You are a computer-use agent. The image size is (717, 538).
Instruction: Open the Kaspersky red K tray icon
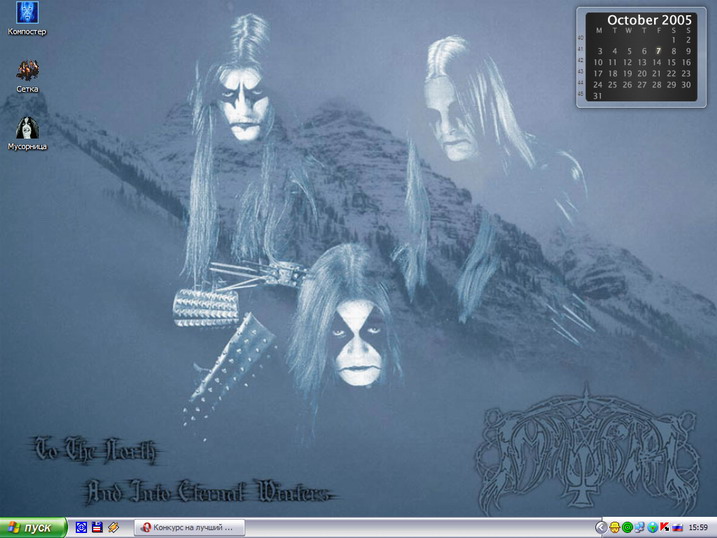tap(665, 528)
